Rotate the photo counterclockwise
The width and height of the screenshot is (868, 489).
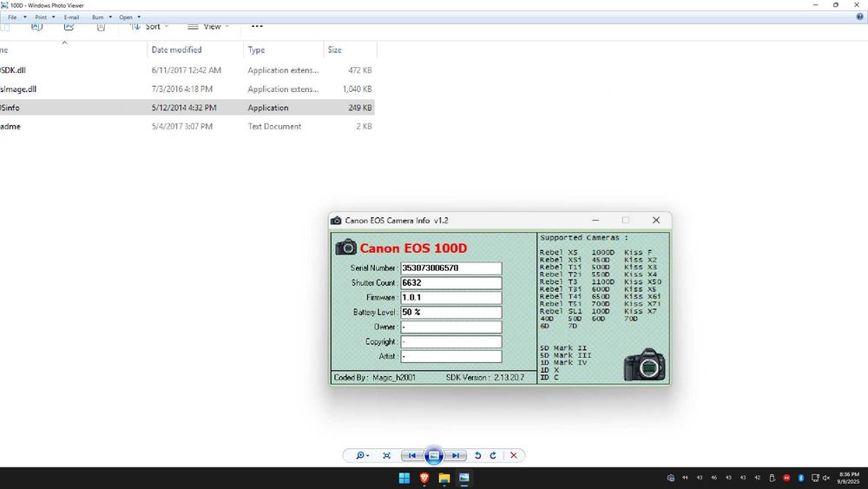[477, 455]
